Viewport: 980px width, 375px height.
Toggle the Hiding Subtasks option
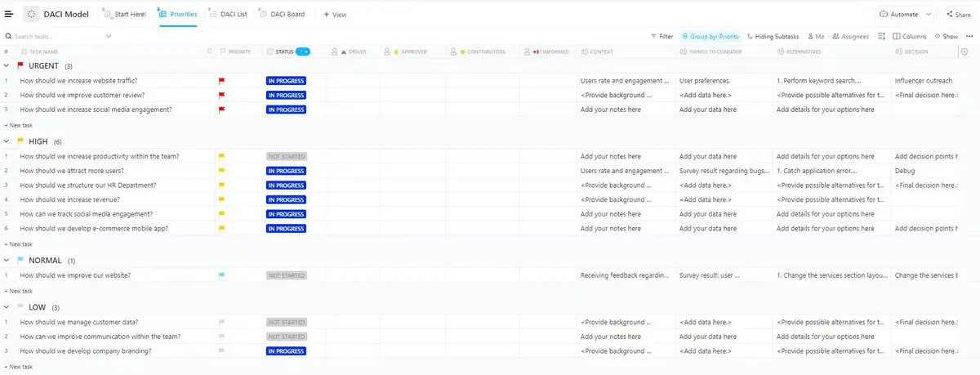773,37
